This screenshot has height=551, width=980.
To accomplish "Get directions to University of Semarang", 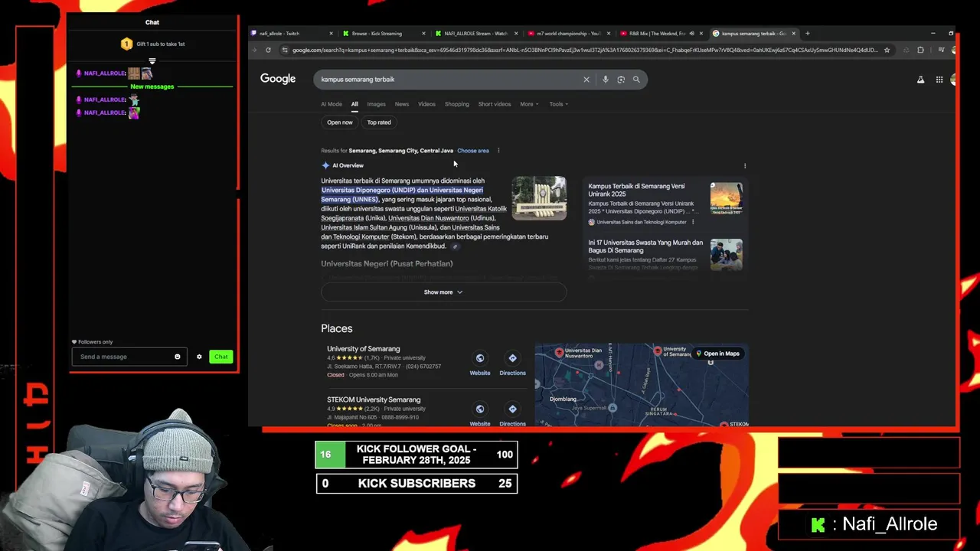I will pos(513,358).
